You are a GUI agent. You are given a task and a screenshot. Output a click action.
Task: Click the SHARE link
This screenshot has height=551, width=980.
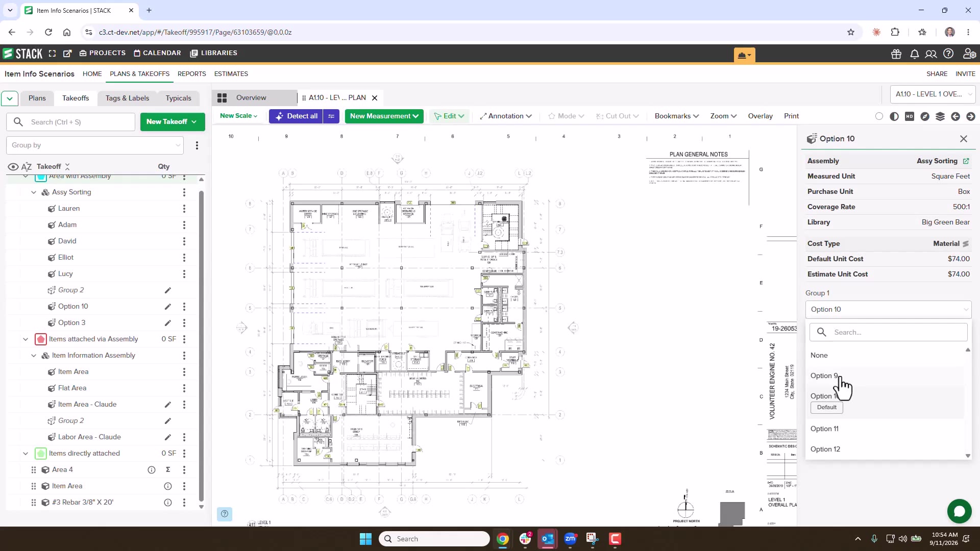(937, 74)
